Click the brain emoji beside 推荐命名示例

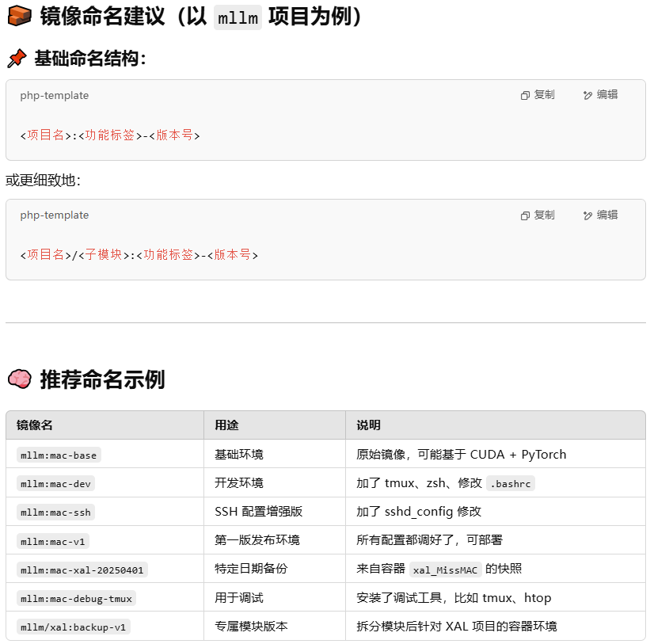click(x=18, y=379)
